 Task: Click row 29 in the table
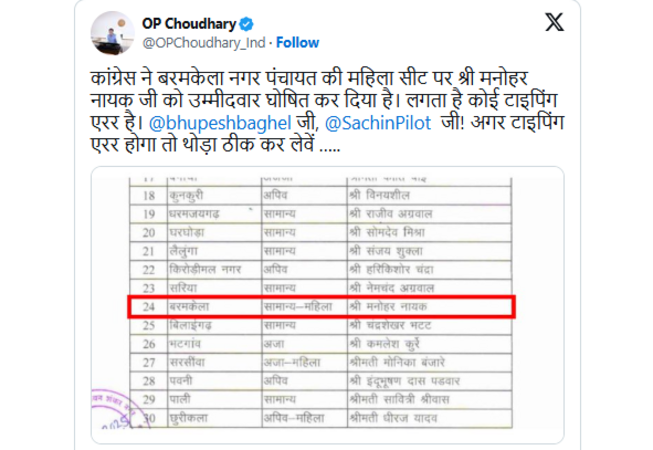321,400
